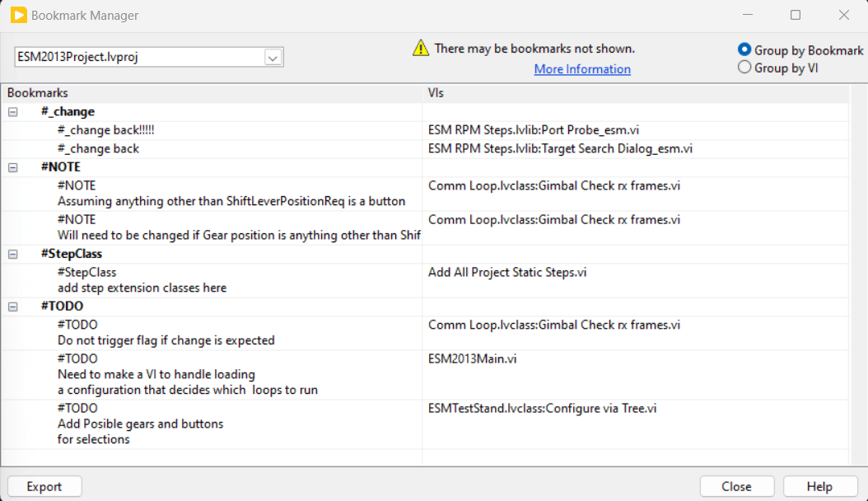Image resolution: width=868 pixels, height=501 pixels.
Task: Click the Export button
Action: coord(44,487)
